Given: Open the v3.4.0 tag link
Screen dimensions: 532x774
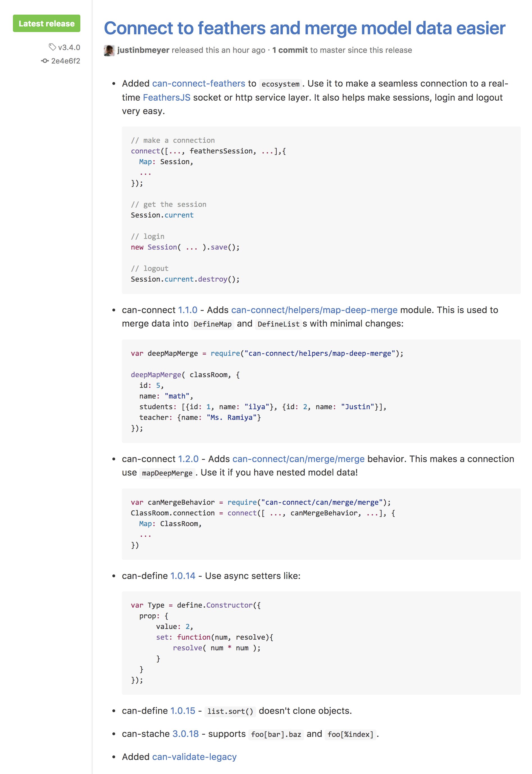Looking at the screenshot, I should [69, 47].
